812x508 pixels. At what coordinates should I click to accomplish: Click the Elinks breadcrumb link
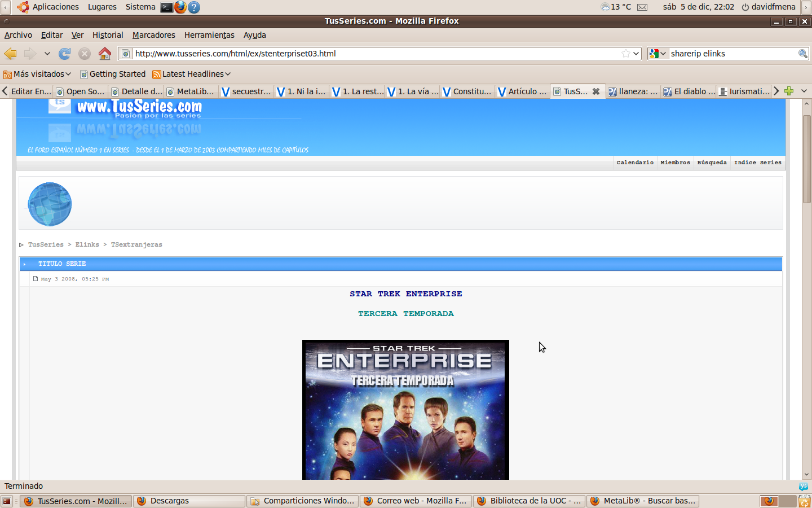tap(87, 245)
